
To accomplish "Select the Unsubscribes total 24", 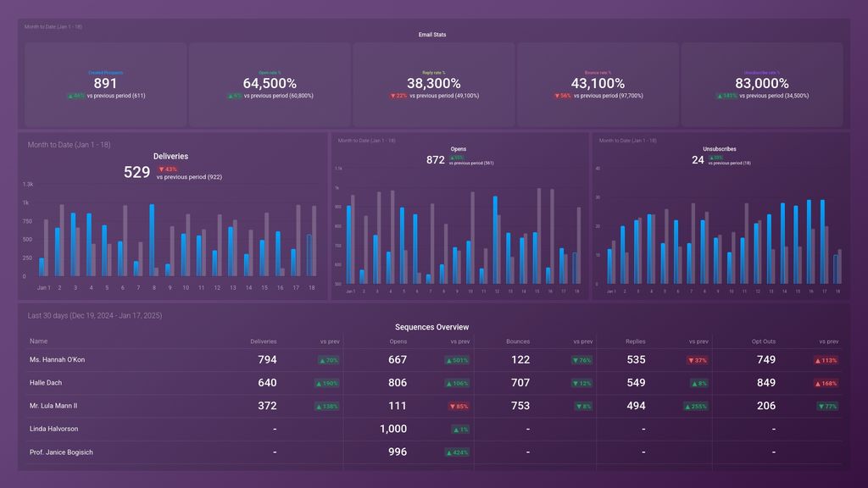I will [x=698, y=160].
